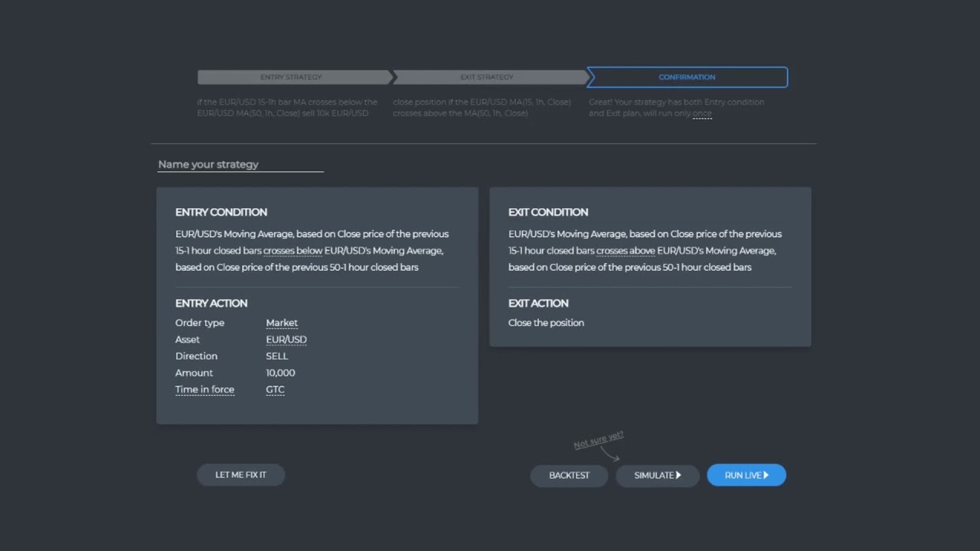Click the "Not sure yet?" hint

click(599, 439)
